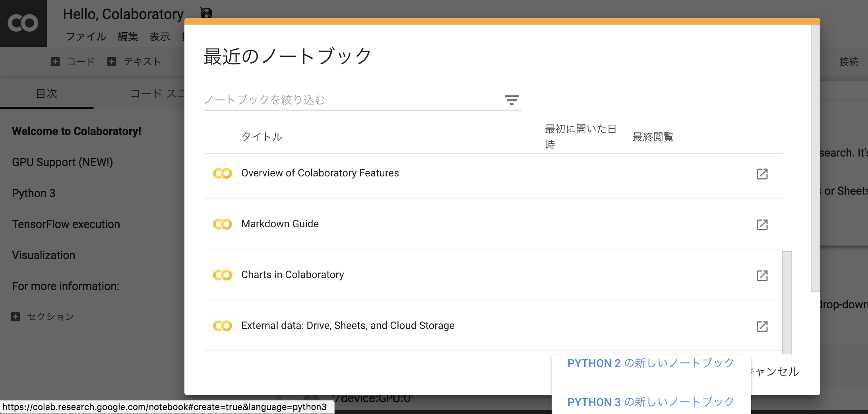
Task: Open External data notebook in new tab
Action: (762, 326)
